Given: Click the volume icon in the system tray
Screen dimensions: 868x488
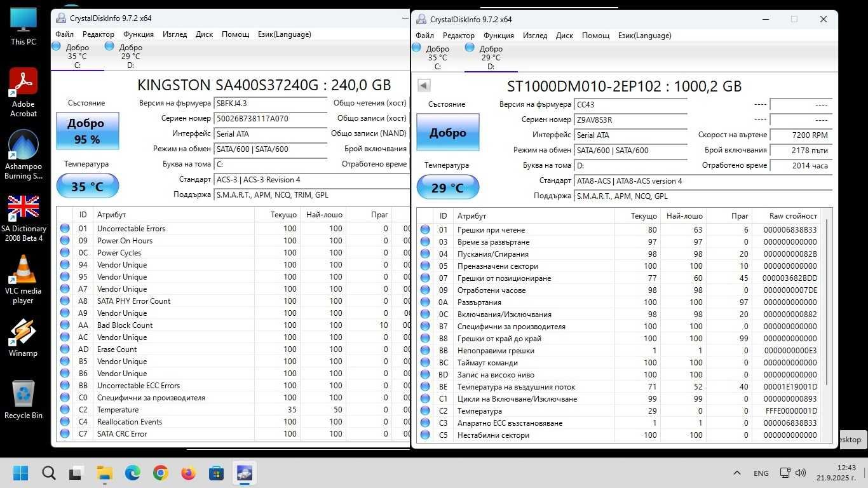Looking at the screenshot, I should click(801, 473).
